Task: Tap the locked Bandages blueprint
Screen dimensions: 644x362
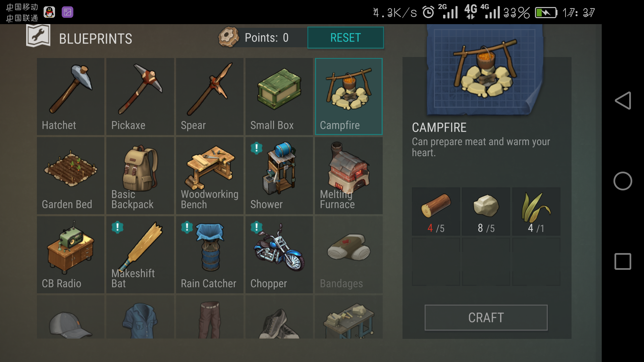Action: [349, 255]
